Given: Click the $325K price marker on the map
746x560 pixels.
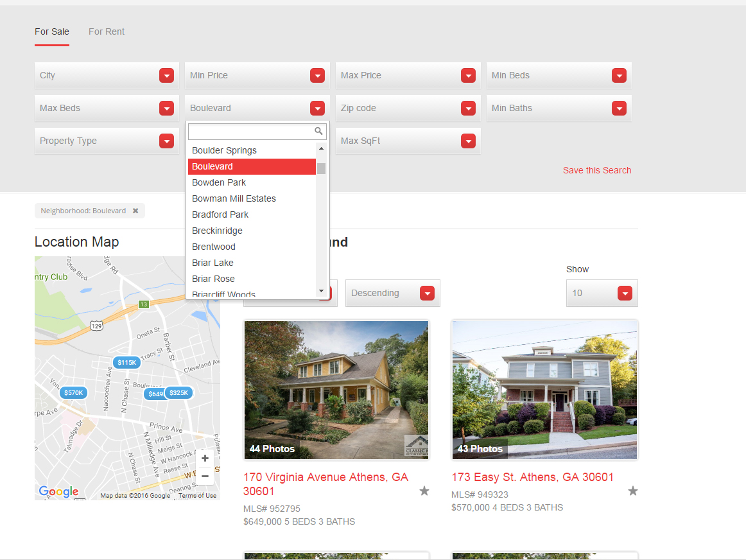Looking at the screenshot, I should pos(178,392).
